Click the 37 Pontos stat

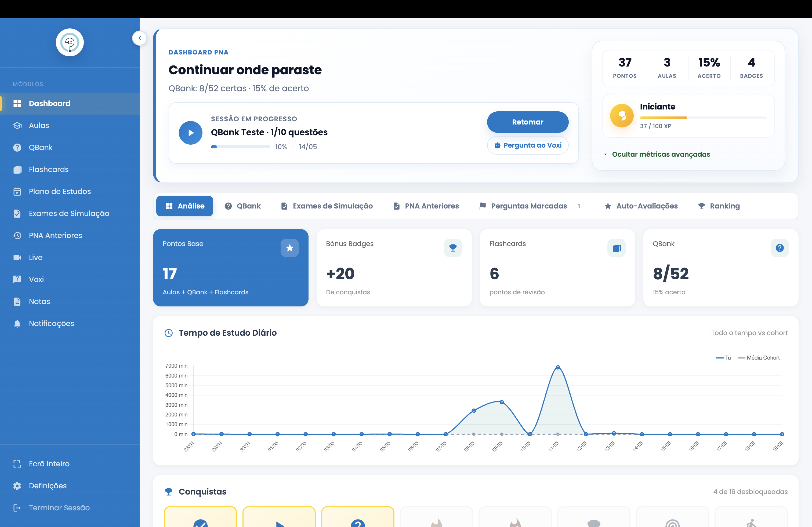(x=625, y=68)
